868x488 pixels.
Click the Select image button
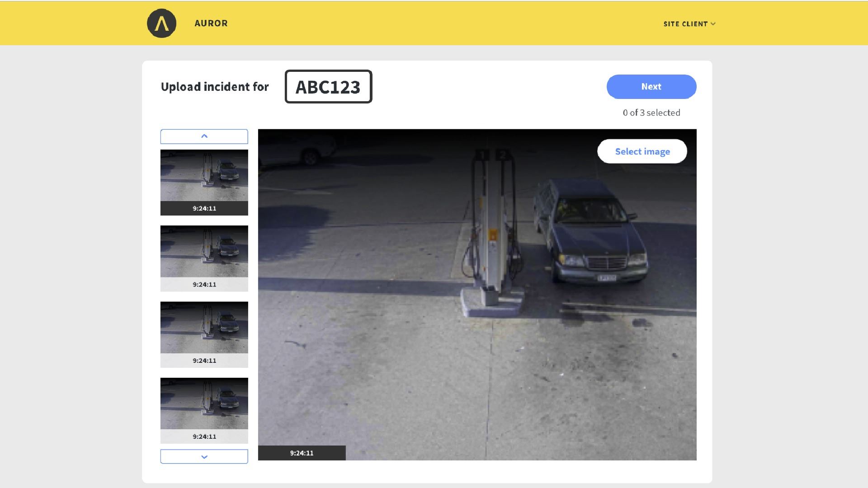pos(642,151)
